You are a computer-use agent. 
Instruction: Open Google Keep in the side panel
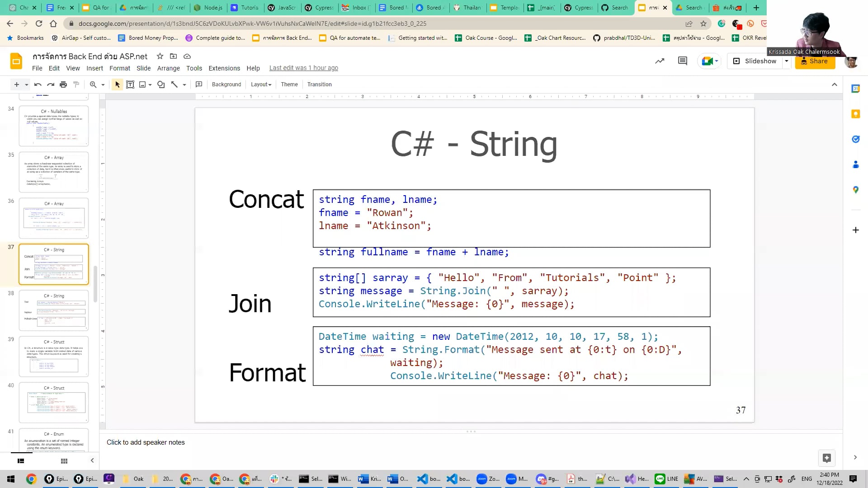855,114
